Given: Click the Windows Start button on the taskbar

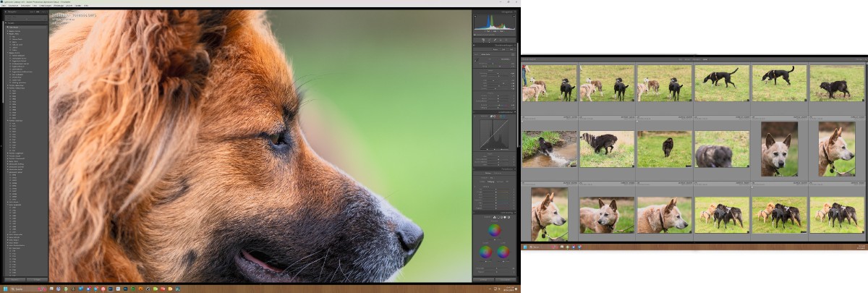Looking at the screenshot, I should point(4,289).
